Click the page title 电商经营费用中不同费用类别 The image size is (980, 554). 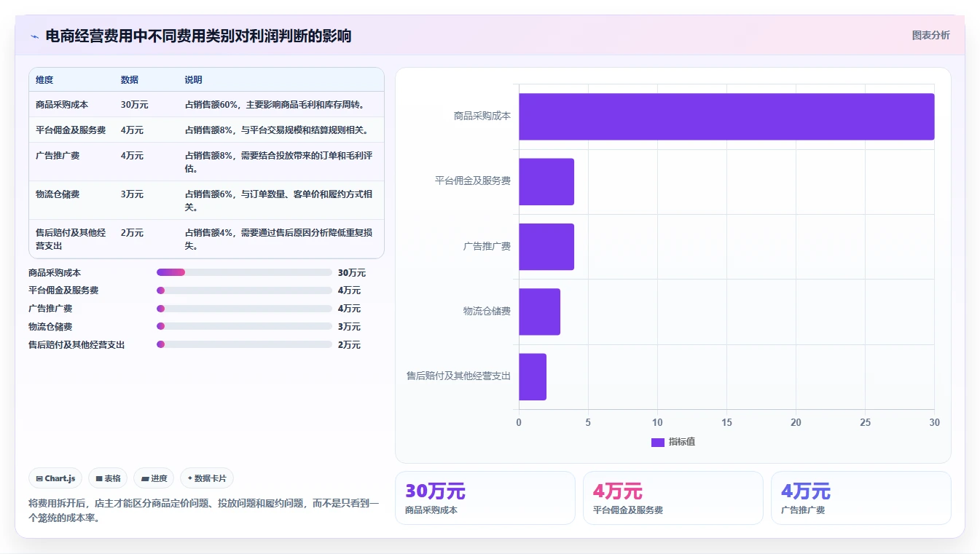pos(198,36)
